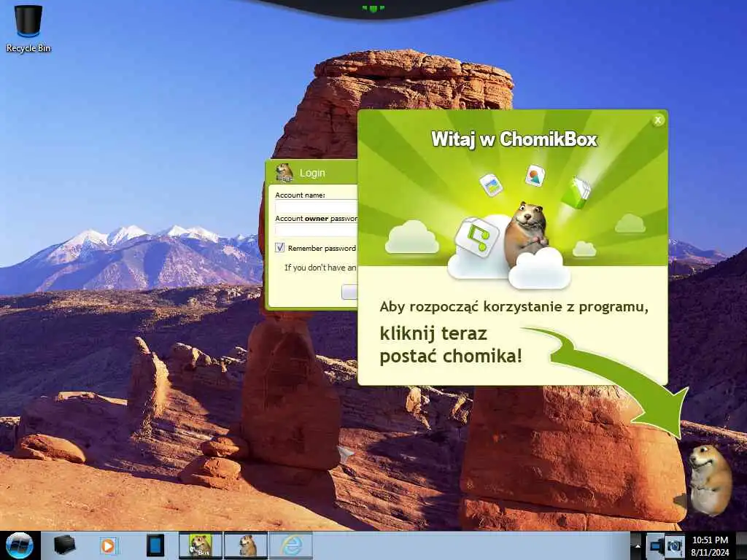Click the picture document icon in banner
747x560 pixels.
coord(491,184)
